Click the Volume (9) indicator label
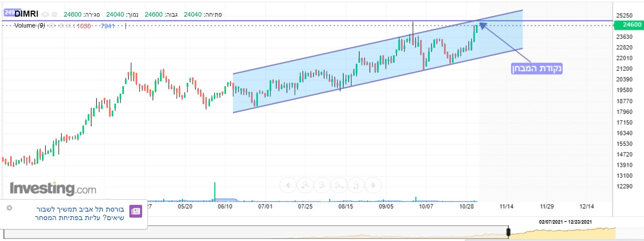This screenshot has width=644, height=241. click(29, 26)
